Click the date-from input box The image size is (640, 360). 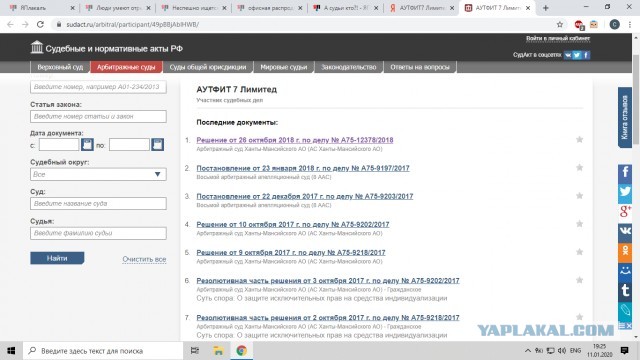59,144
